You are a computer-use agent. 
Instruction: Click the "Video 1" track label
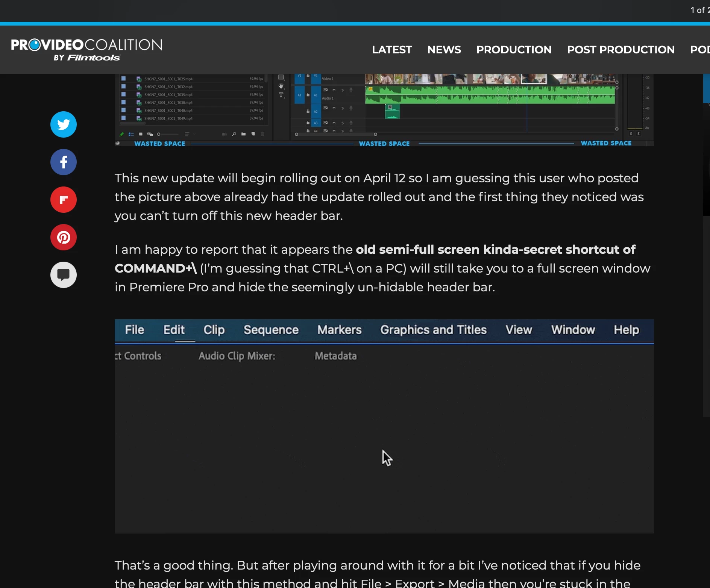click(x=328, y=79)
